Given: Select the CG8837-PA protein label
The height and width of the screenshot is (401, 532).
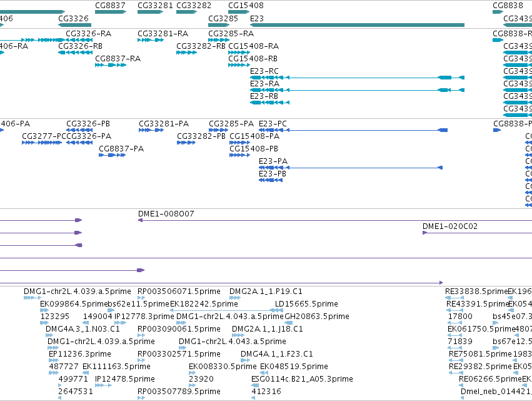Looking at the screenshot, I should (x=121, y=149).
